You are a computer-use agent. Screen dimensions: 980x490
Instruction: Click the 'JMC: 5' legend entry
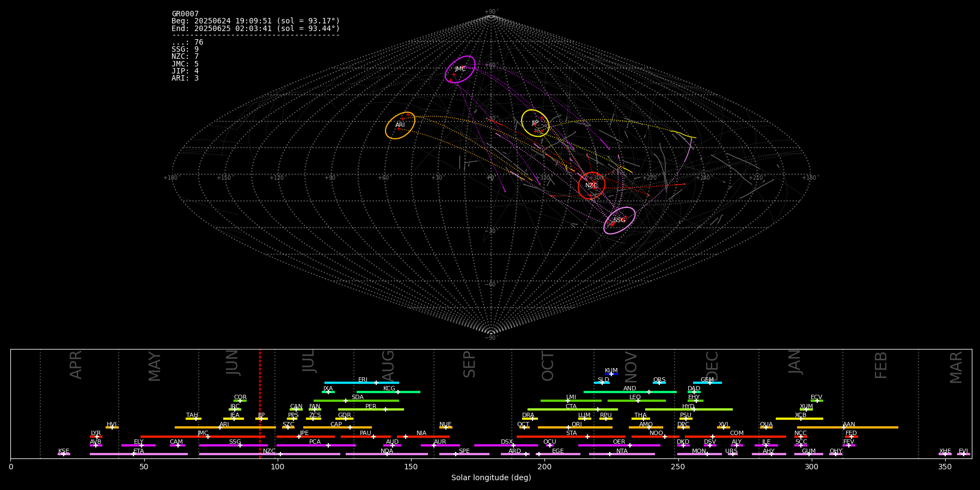coord(185,64)
